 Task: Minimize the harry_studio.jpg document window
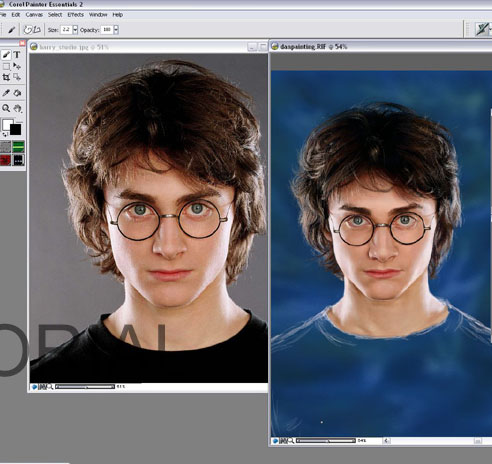pyautogui.click(x=252, y=47)
